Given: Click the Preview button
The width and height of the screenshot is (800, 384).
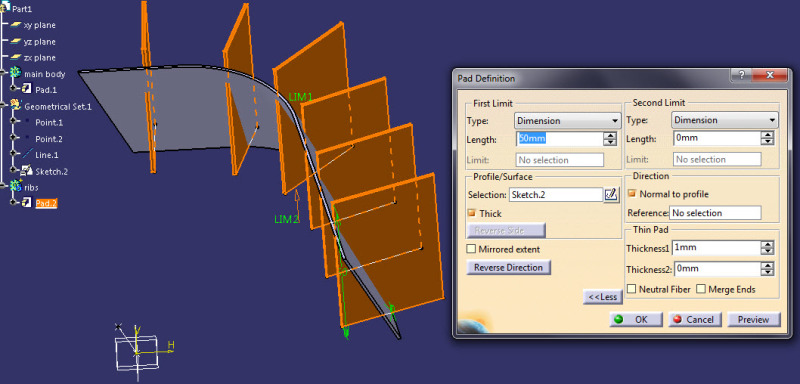Looking at the screenshot, I should pyautogui.click(x=754, y=320).
